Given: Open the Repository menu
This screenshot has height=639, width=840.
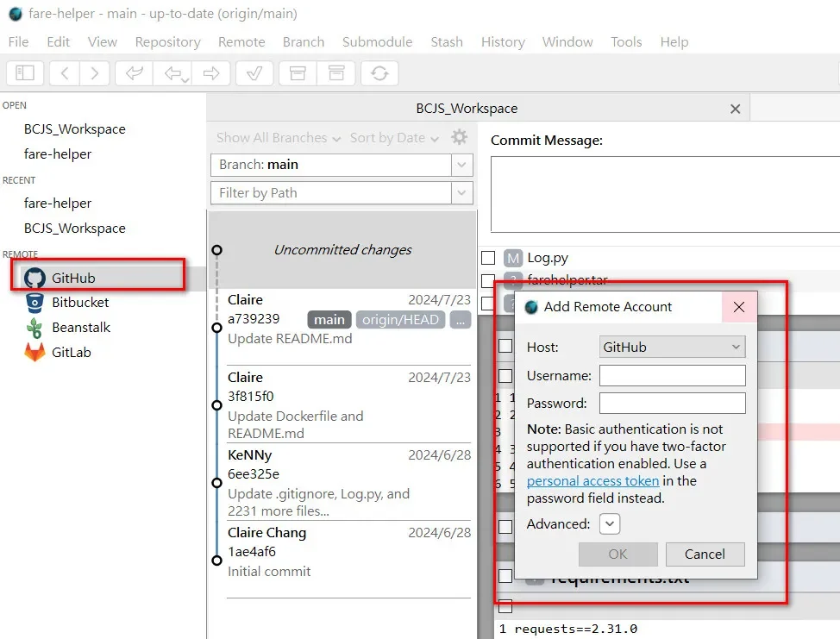Looking at the screenshot, I should [x=167, y=41].
